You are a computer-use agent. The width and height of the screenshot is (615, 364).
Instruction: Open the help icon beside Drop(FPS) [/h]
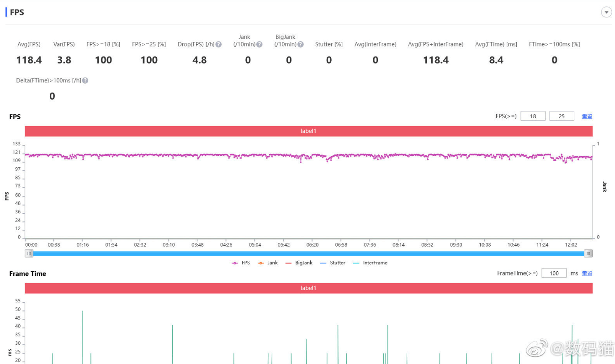pos(218,44)
